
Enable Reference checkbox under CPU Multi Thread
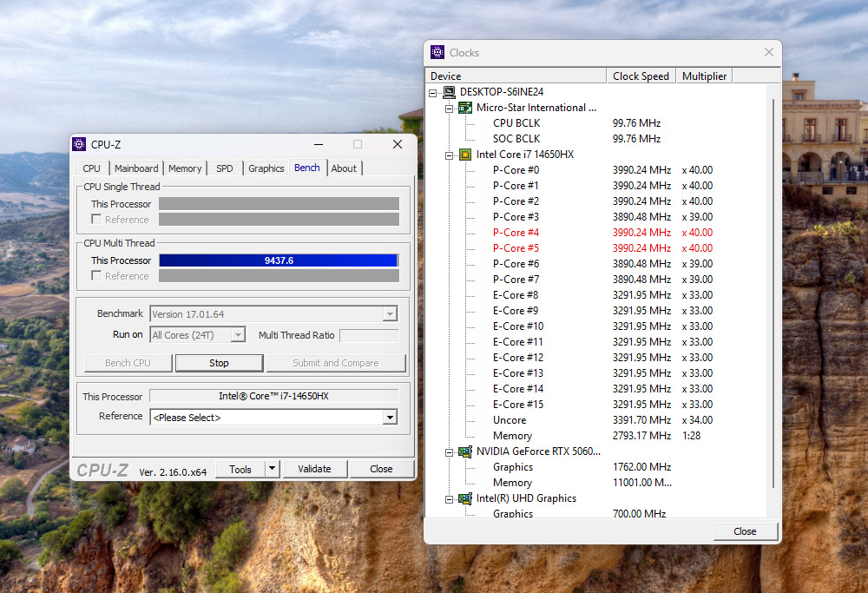(96, 276)
